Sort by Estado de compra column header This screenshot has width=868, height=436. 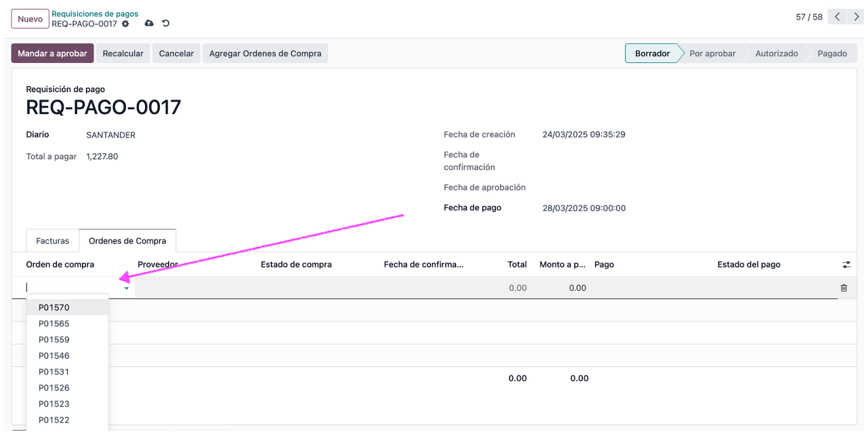click(296, 264)
